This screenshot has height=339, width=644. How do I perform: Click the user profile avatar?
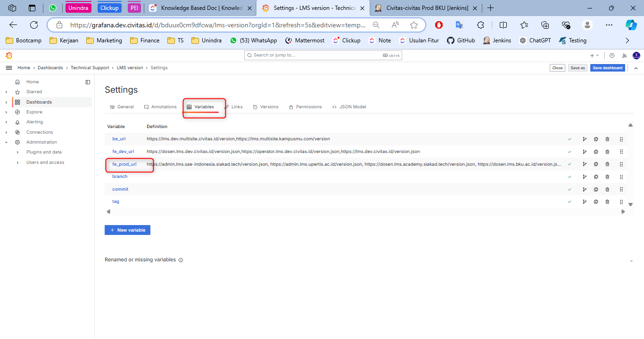636,56
